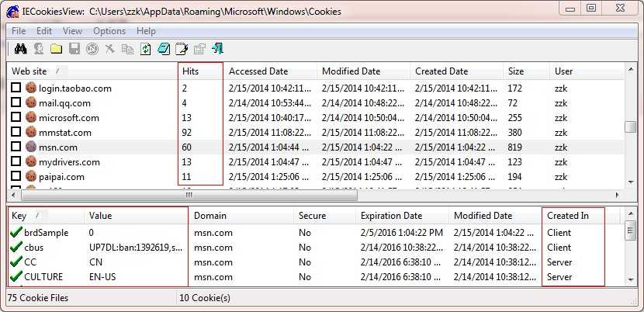Click the teal notepad icon in toolbar
644x312 pixels.
tap(164, 49)
